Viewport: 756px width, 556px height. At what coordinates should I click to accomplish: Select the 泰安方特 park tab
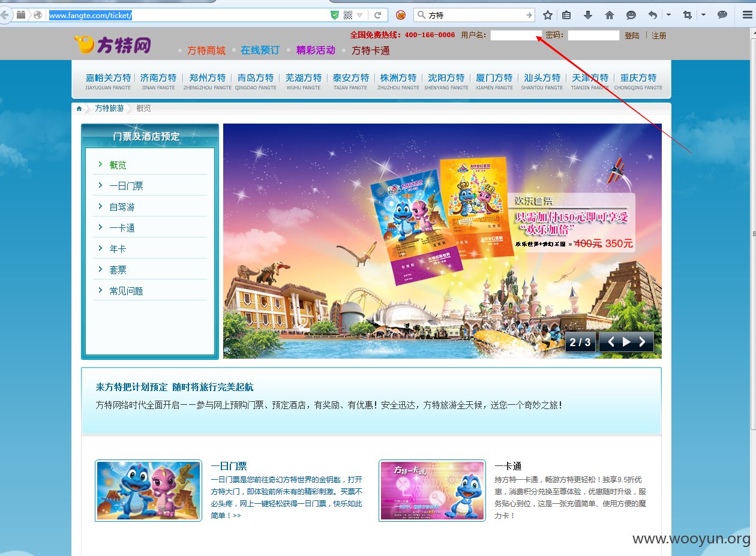tap(351, 81)
